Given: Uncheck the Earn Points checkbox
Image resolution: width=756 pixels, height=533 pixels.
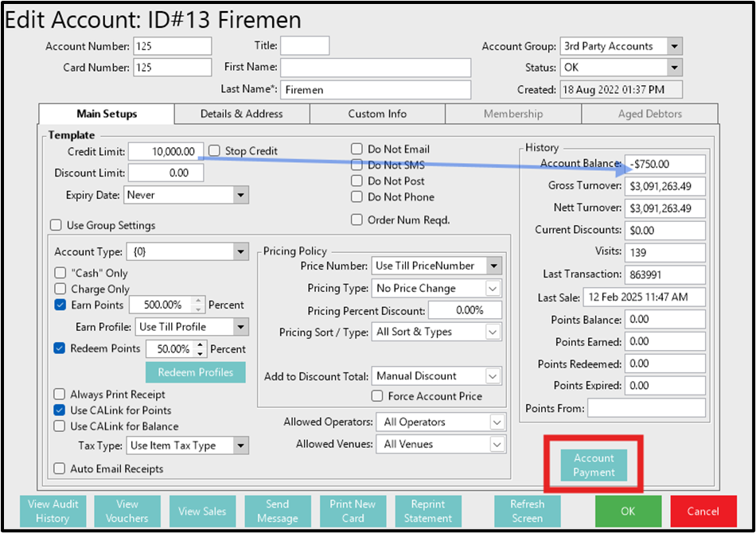Looking at the screenshot, I should [x=60, y=305].
